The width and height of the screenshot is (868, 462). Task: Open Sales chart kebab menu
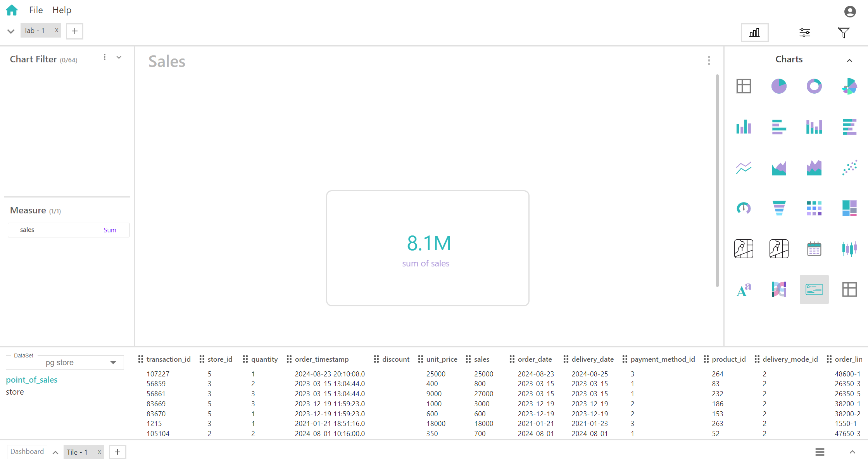709,60
